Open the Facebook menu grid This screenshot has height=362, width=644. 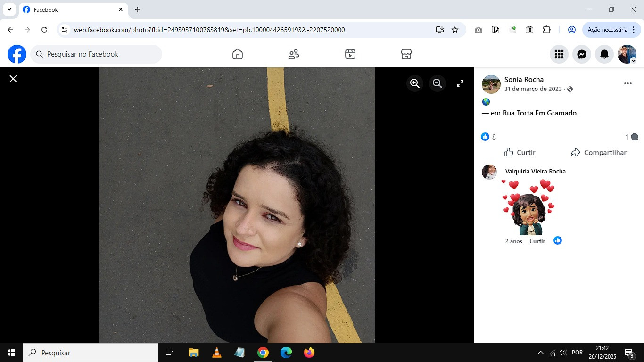[559, 54]
